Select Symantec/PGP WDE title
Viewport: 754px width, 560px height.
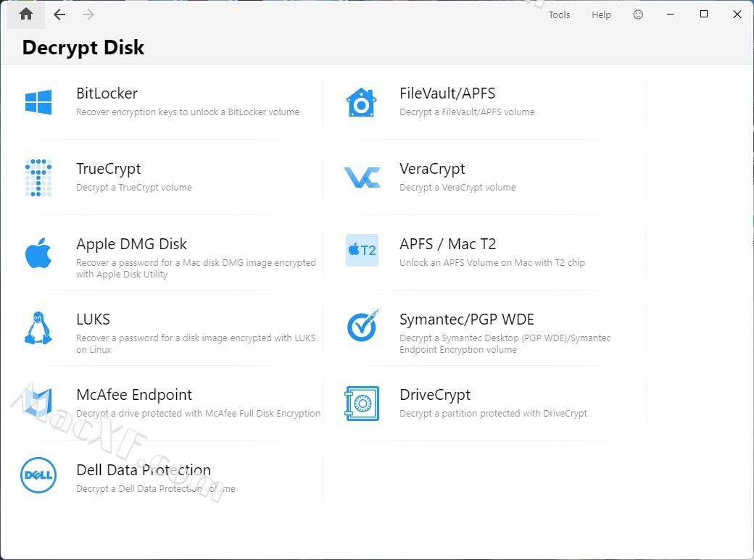(467, 319)
